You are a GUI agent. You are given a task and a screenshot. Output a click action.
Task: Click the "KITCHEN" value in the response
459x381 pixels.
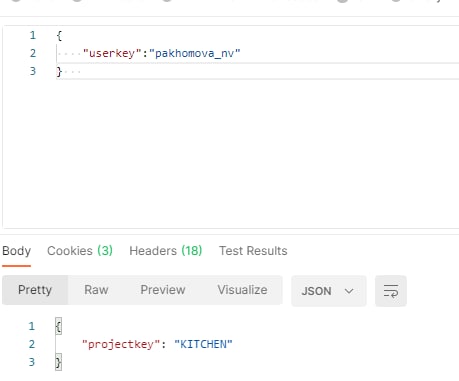pyautogui.click(x=203, y=344)
